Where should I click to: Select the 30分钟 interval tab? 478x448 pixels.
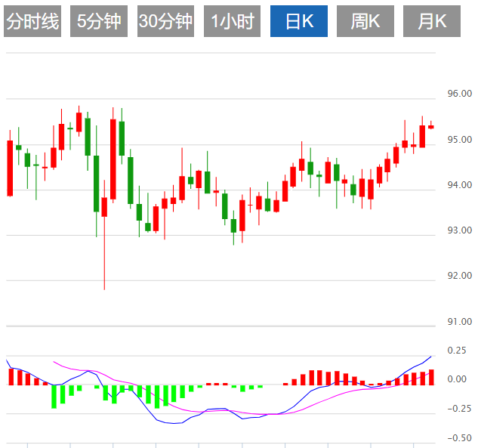click(165, 21)
